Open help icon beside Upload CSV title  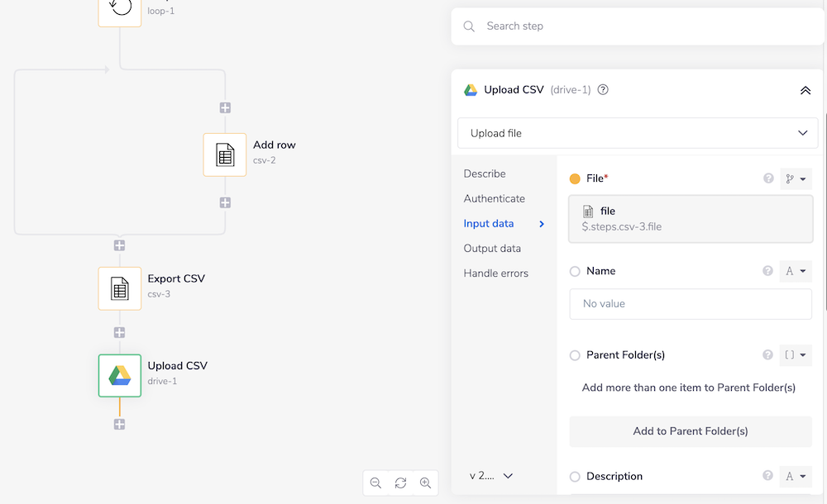click(603, 90)
